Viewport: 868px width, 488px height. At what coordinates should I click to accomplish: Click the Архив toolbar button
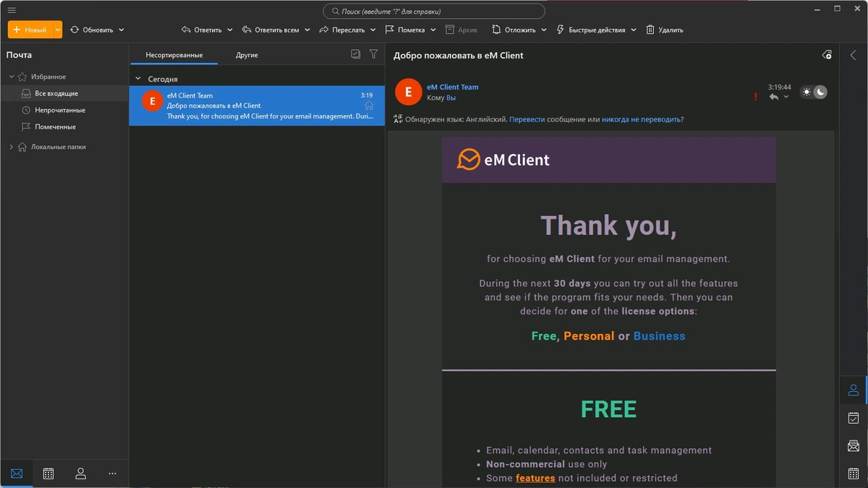[461, 30]
